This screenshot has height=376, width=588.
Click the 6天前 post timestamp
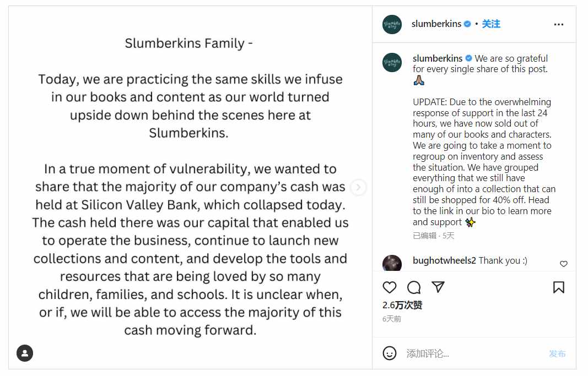(x=392, y=319)
